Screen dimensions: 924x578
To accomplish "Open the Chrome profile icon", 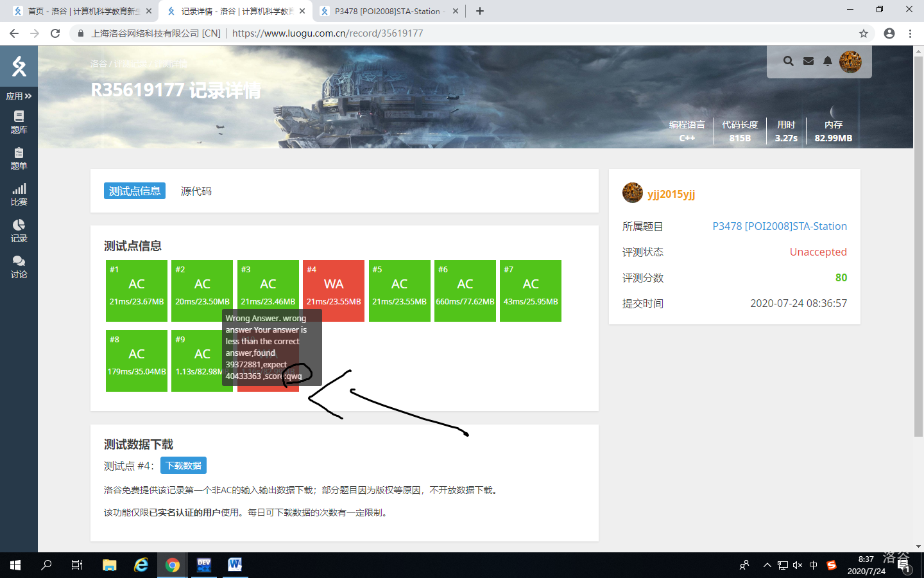I will click(889, 33).
